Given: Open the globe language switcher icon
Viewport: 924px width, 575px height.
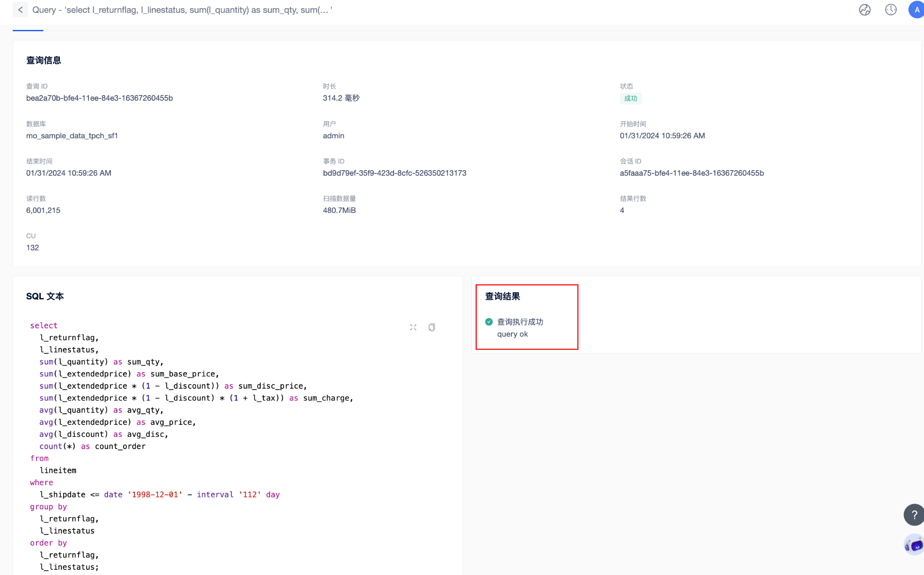Looking at the screenshot, I should pos(865,10).
